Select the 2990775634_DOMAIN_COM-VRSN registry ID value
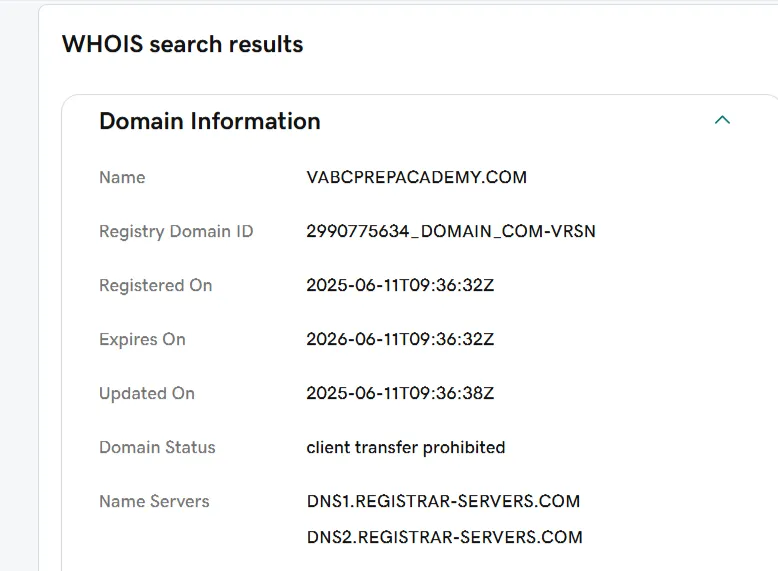Image resolution: width=778 pixels, height=571 pixels. [450, 232]
